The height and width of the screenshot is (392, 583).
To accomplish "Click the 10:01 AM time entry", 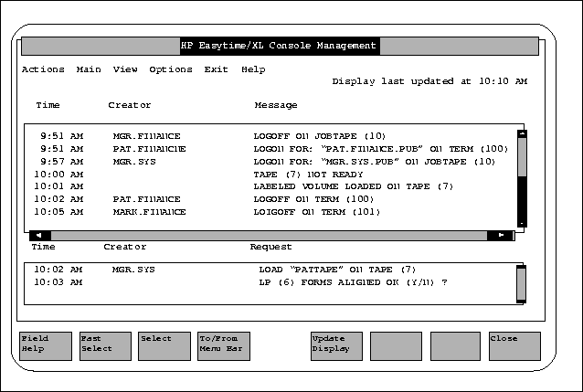I will coord(58,186).
